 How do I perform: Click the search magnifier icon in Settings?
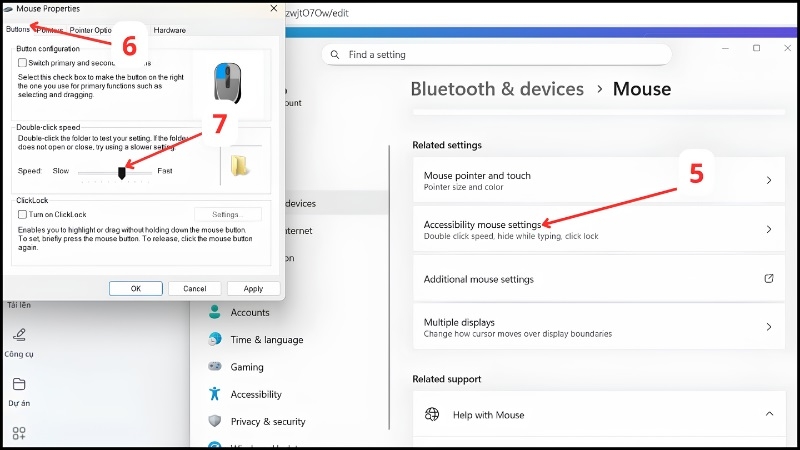click(335, 55)
